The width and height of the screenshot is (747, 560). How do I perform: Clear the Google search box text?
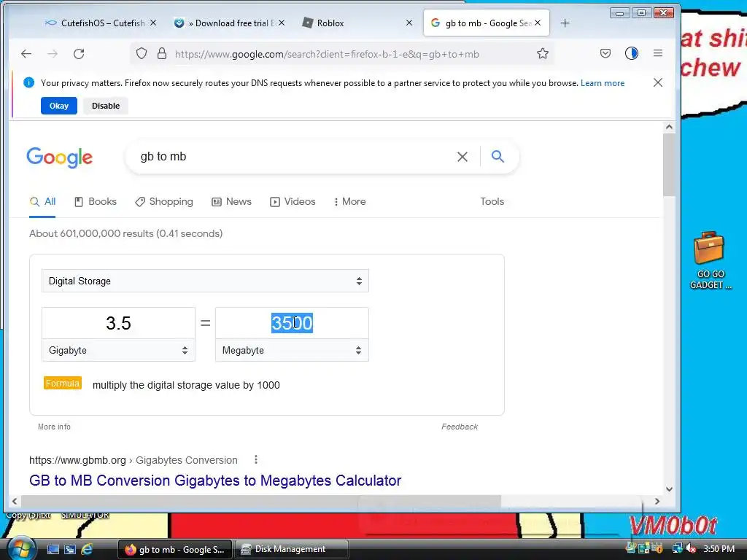click(x=462, y=157)
